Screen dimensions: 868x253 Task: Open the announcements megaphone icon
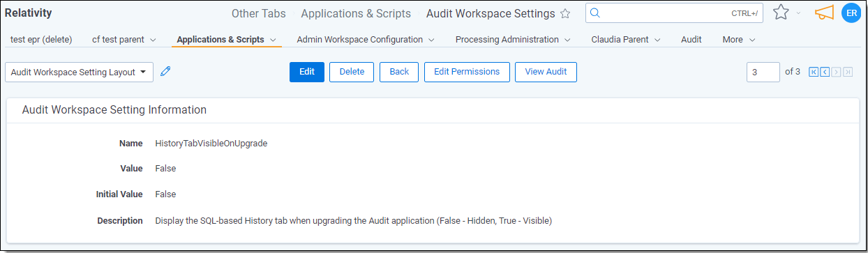point(825,13)
